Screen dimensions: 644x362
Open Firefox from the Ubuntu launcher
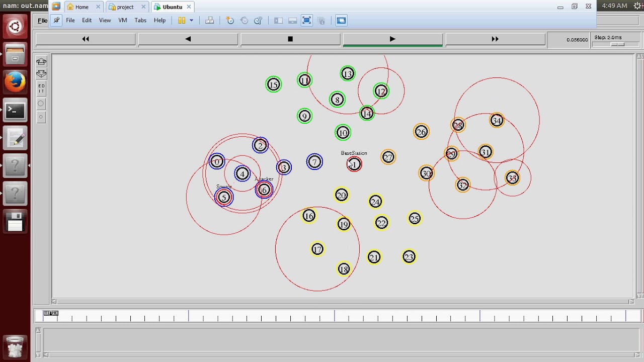pos(15,82)
